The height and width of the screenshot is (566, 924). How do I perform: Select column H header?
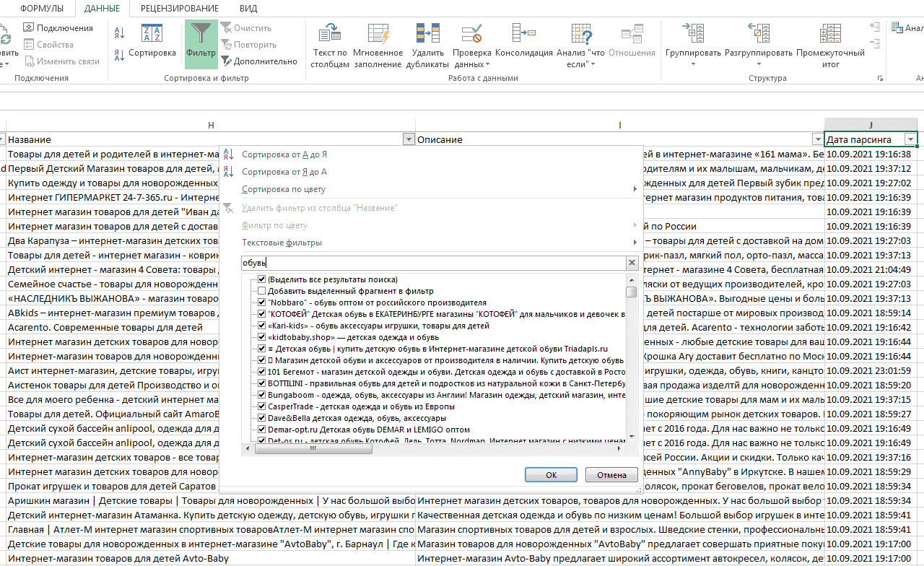pos(211,125)
